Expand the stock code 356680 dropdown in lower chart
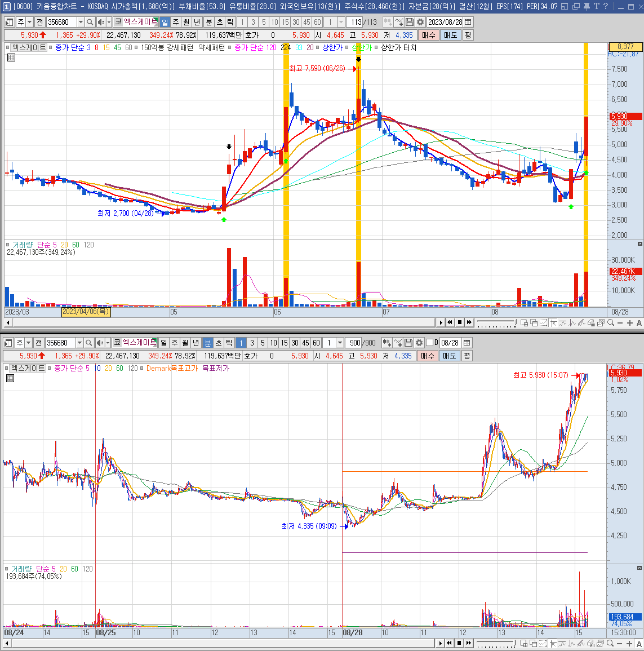 [79, 343]
